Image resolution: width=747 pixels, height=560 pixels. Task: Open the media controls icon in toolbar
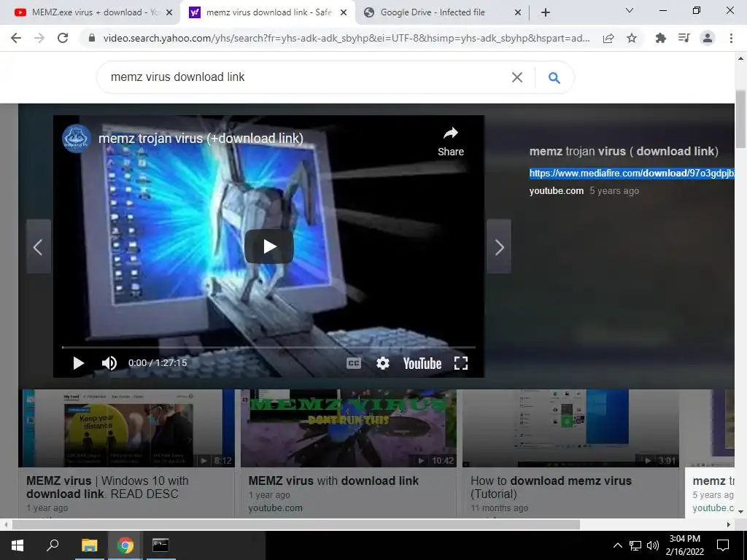[x=684, y=38]
